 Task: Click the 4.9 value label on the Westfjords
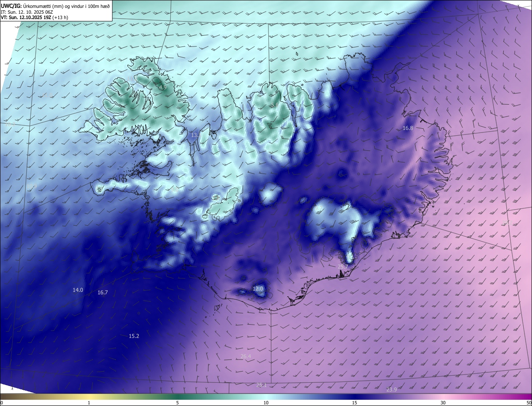point(163,88)
